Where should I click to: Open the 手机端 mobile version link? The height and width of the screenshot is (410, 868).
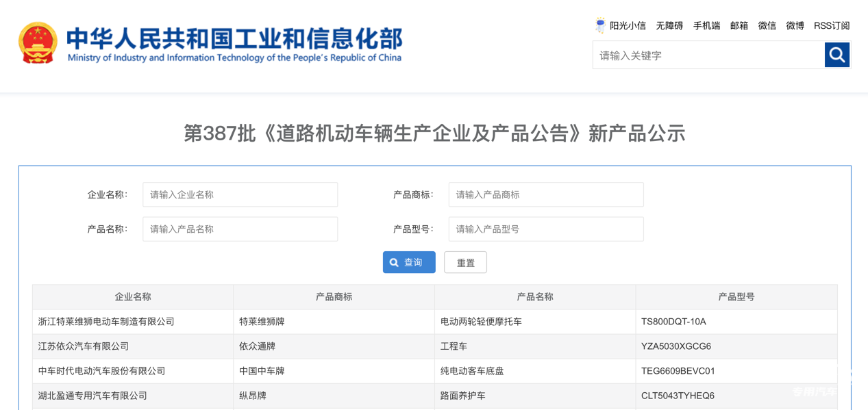coord(706,25)
